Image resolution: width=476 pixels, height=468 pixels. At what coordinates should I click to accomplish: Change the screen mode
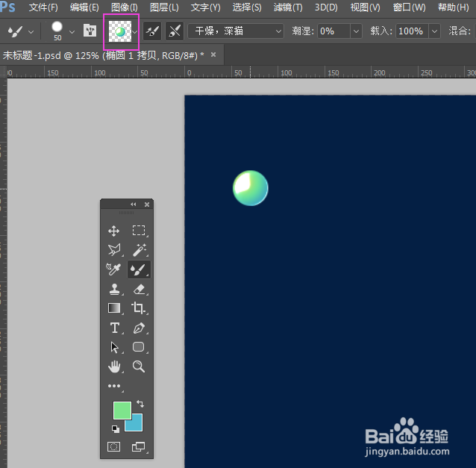pos(138,447)
